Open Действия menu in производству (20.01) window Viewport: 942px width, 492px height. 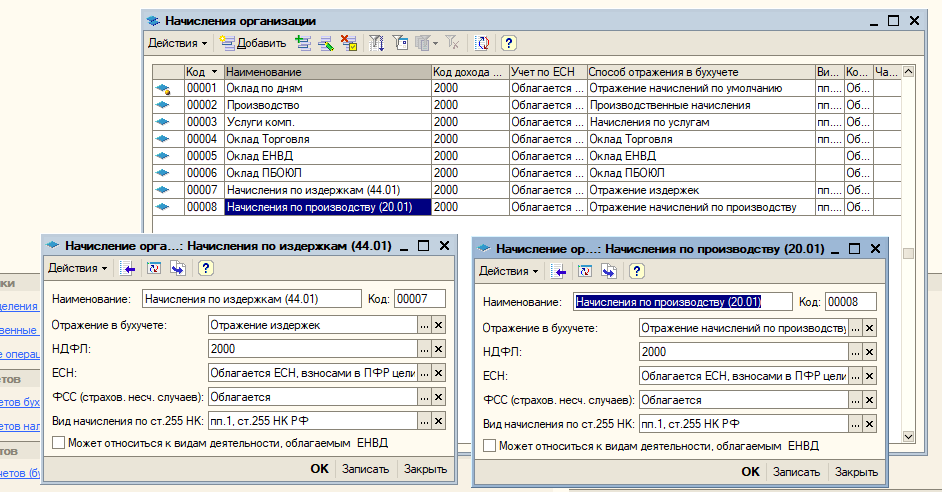pos(508,272)
